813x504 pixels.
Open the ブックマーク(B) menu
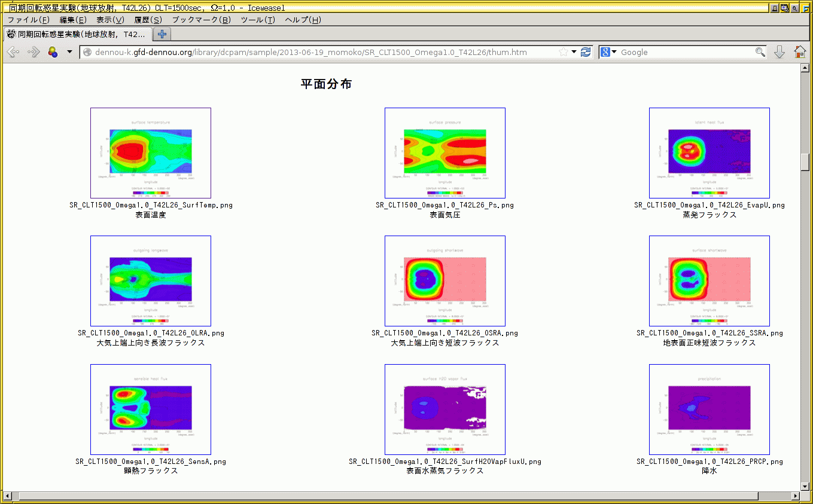tap(201, 20)
